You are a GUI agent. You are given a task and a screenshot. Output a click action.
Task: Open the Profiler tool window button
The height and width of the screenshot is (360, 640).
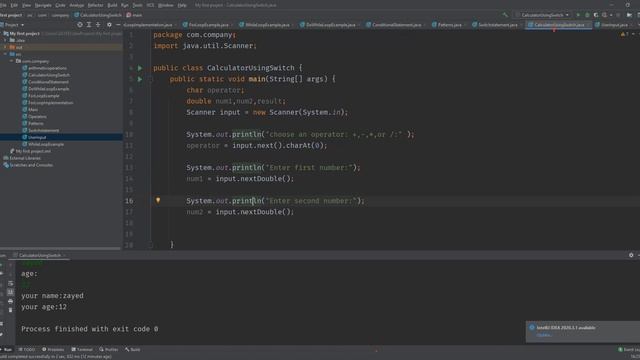click(x=109, y=349)
